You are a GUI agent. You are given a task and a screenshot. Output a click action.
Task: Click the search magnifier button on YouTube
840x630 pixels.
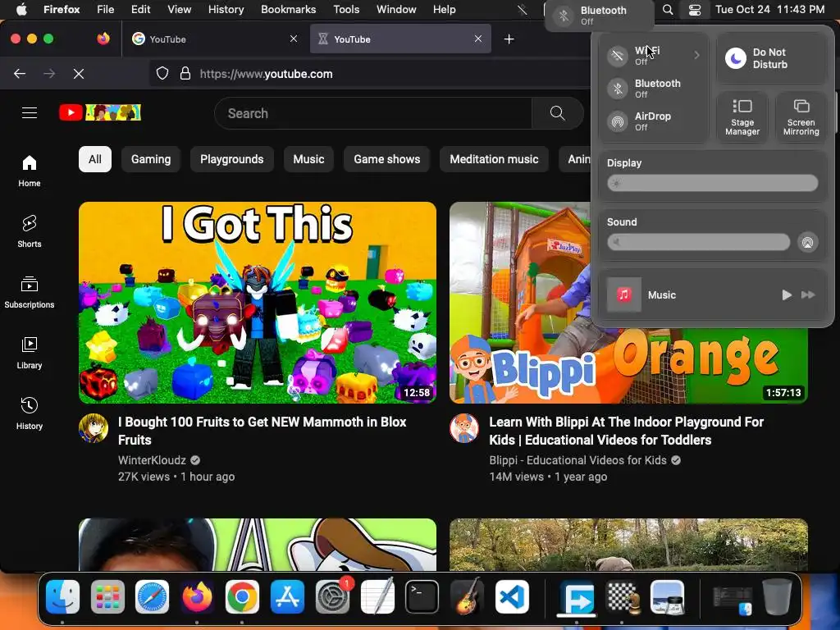[x=557, y=113]
